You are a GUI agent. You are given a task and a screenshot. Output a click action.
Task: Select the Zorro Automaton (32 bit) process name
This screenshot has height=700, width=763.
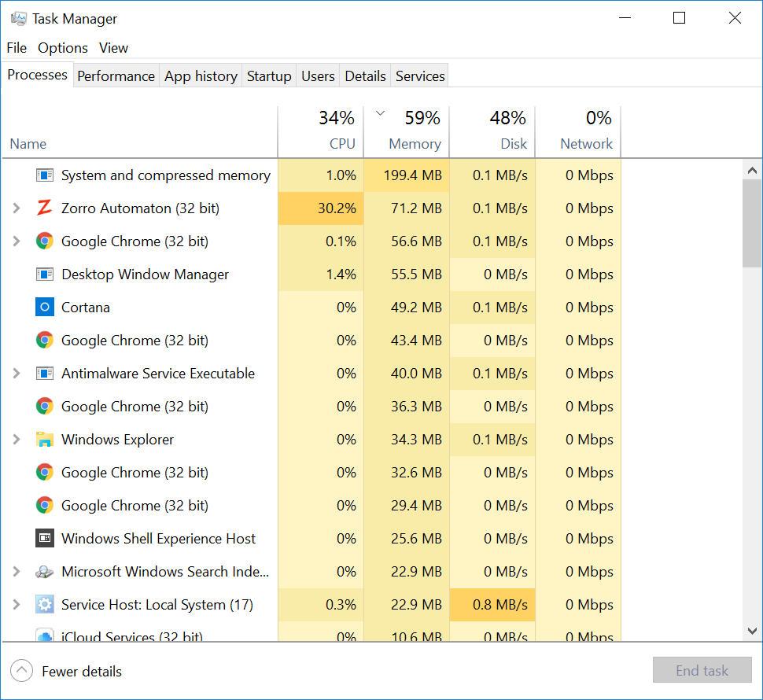tap(140, 208)
